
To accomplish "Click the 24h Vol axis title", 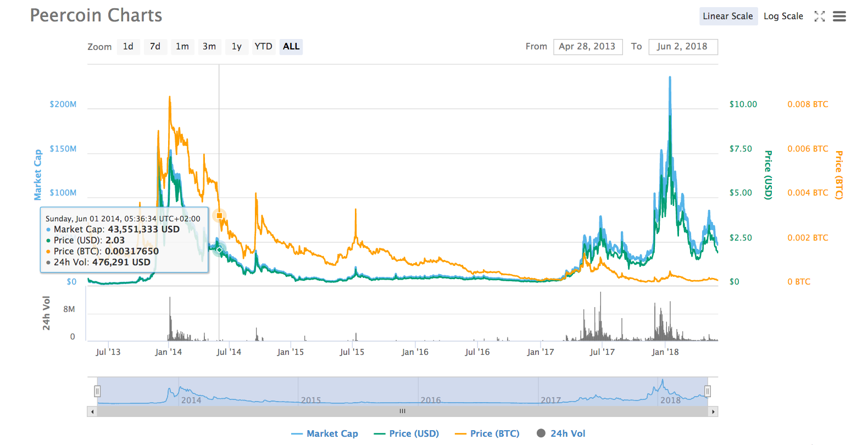I will [46, 313].
